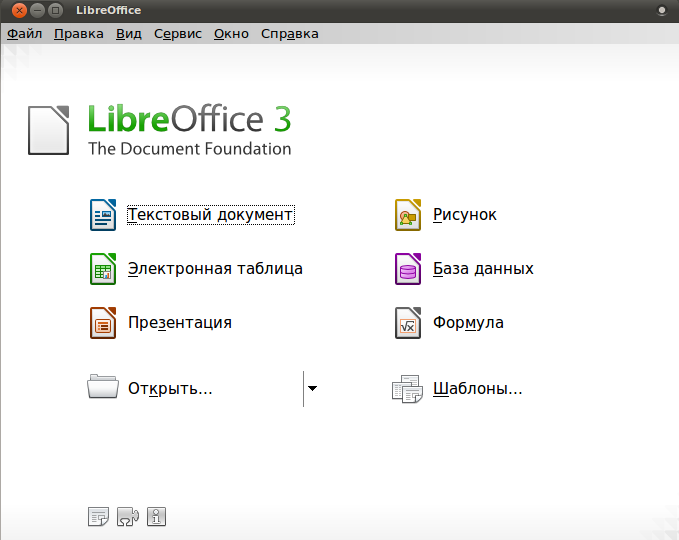This screenshot has width=679, height=540.
Task: Close the LibreOffice window
Action: (19, 10)
